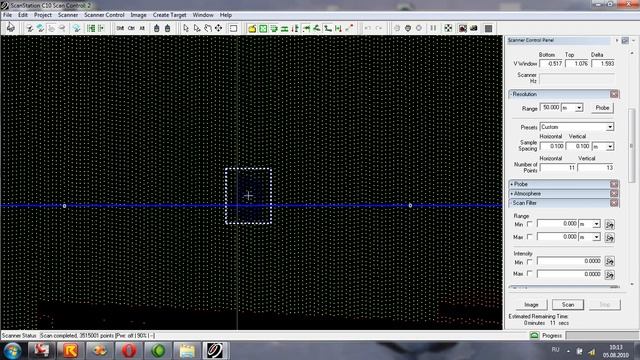This screenshot has height=360, width=640.
Task: Collapse the Resolution section
Action: [511, 94]
